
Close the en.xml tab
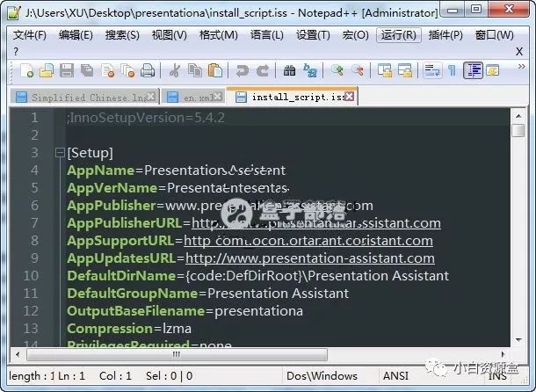[x=218, y=97]
